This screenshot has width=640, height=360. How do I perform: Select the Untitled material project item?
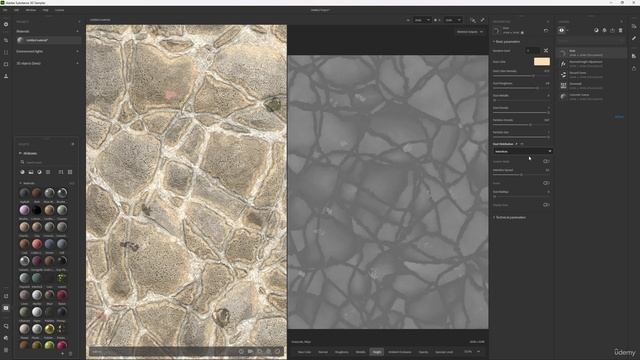pyautogui.click(x=48, y=40)
